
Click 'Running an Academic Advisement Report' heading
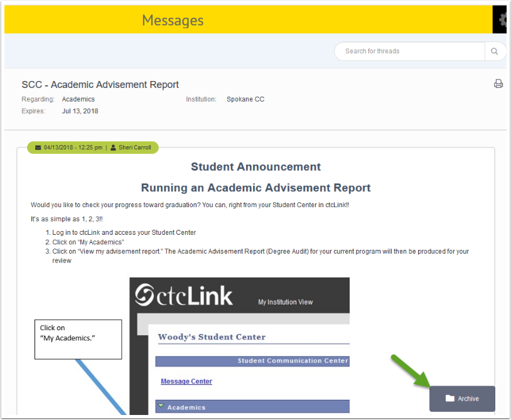(x=256, y=188)
